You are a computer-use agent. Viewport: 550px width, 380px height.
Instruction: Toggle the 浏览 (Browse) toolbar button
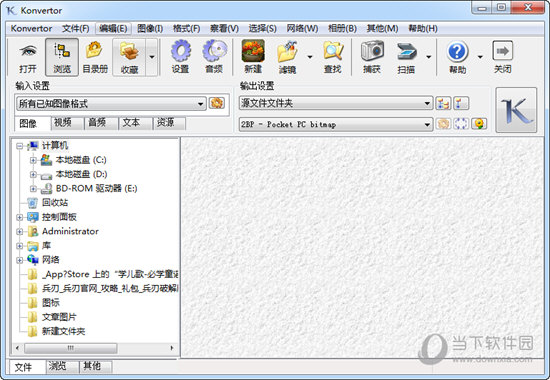pyautogui.click(x=62, y=57)
